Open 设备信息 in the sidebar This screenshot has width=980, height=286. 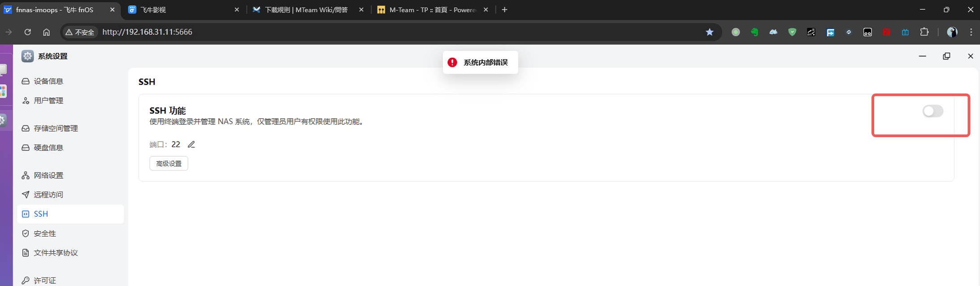pos(48,81)
